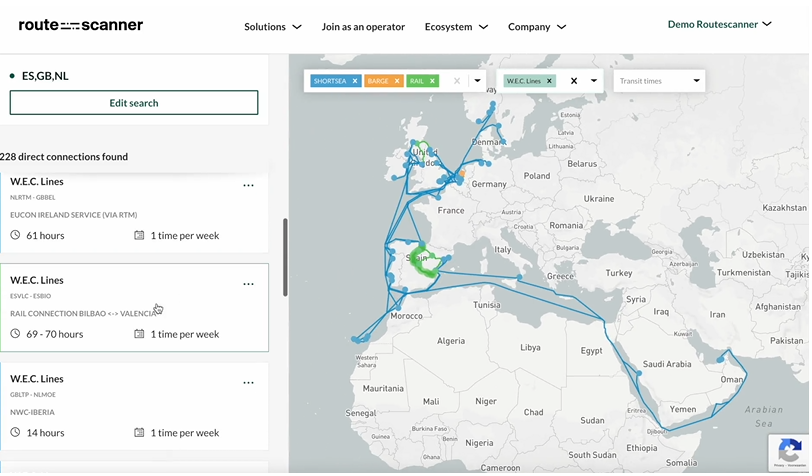The width and height of the screenshot is (812, 476).
Task: Click calendar icon in NWC-Iberia card
Action: 139,433
